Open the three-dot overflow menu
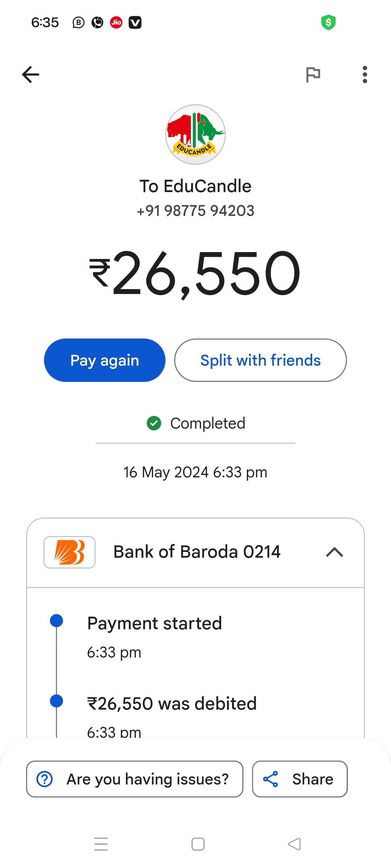This screenshot has width=391, height=868. 365,75
